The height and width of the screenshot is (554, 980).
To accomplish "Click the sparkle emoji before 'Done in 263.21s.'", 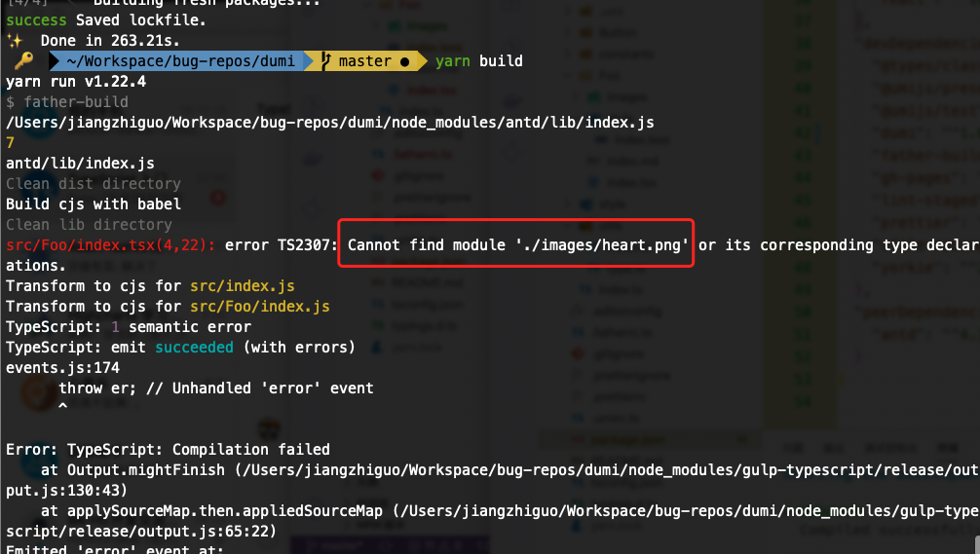I will [x=15, y=41].
